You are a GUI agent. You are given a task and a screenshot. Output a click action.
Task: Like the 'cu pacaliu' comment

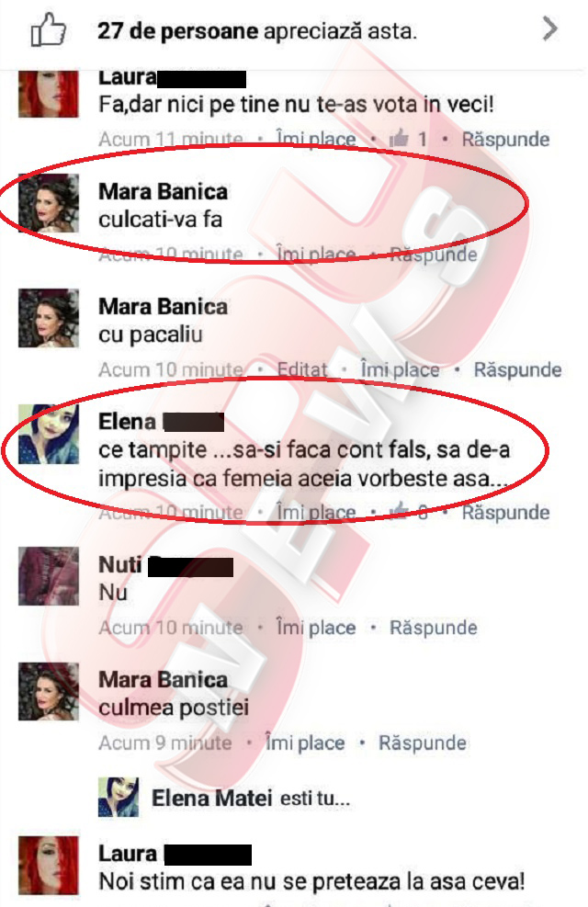[400, 369]
